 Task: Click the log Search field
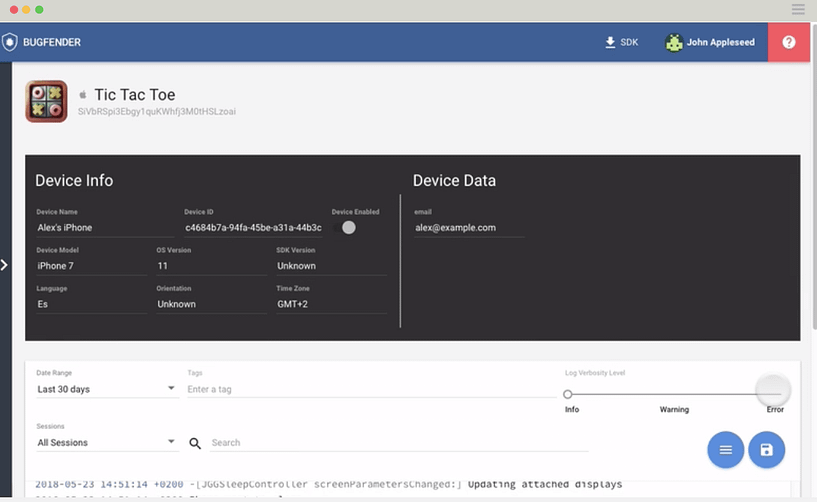(400, 443)
